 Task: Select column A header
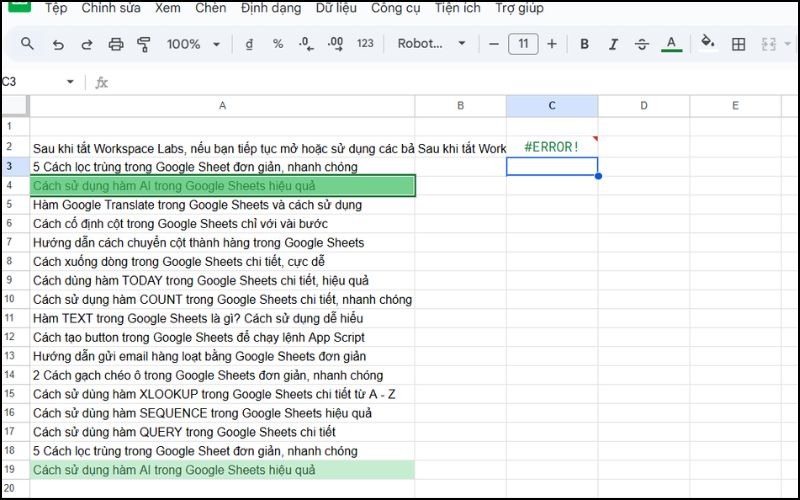(x=222, y=106)
